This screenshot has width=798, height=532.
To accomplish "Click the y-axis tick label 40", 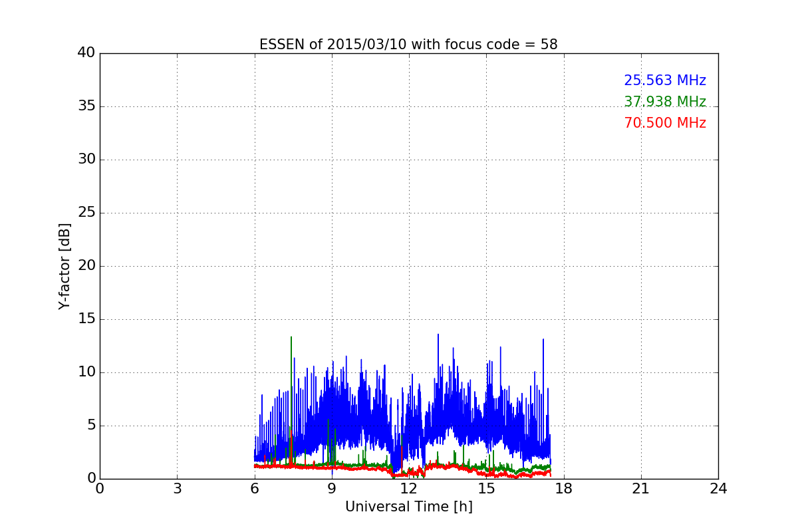I will point(86,53).
